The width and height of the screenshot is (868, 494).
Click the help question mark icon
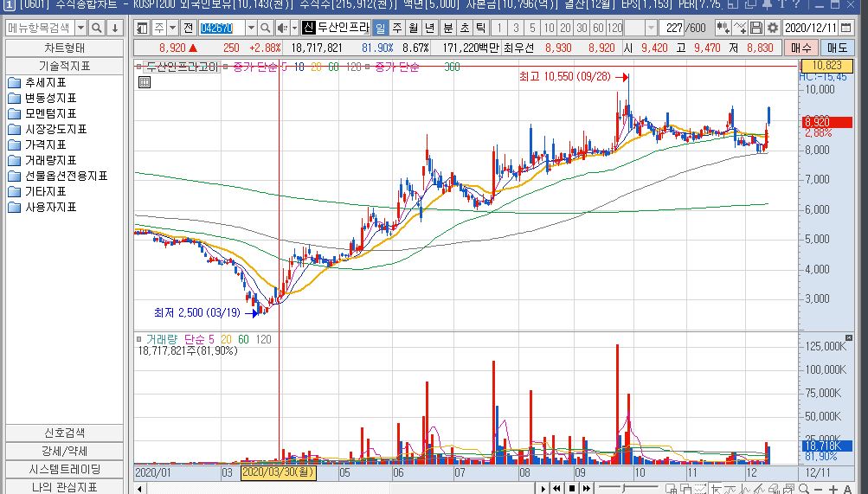click(796, 4)
